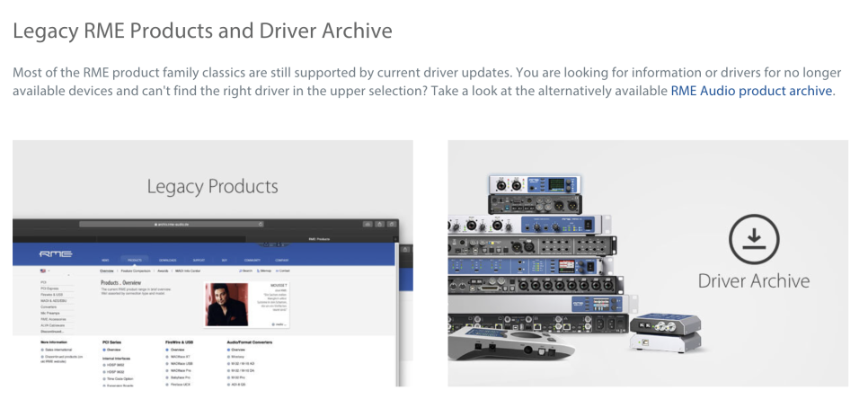868x408 pixels.
Task: Select the COMMUNITY tab in the preview screenshot
Action: pos(252,261)
